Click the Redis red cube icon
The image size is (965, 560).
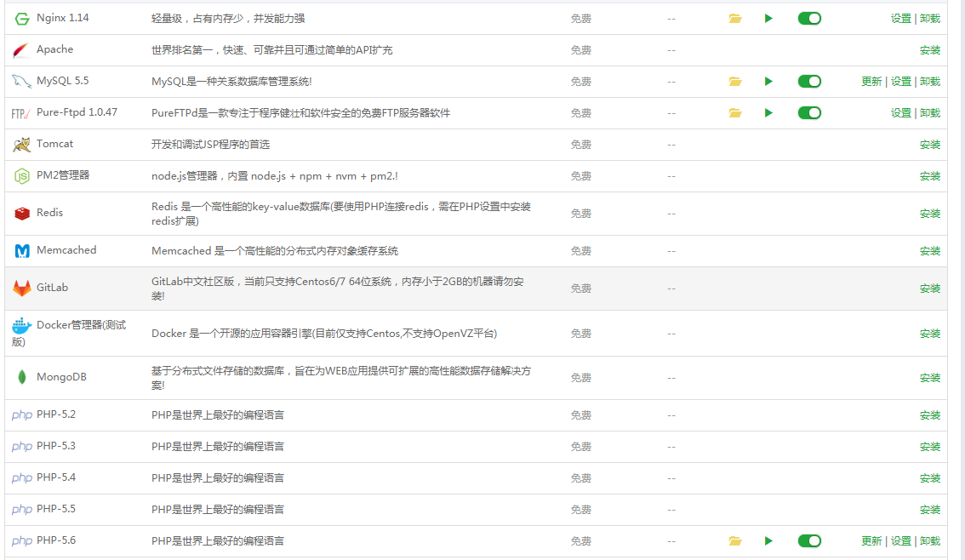click(22, 214)
